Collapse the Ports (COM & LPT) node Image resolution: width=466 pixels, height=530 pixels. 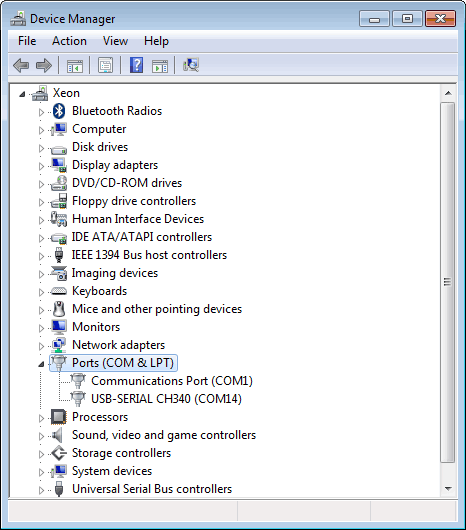[x=41, y=364]
